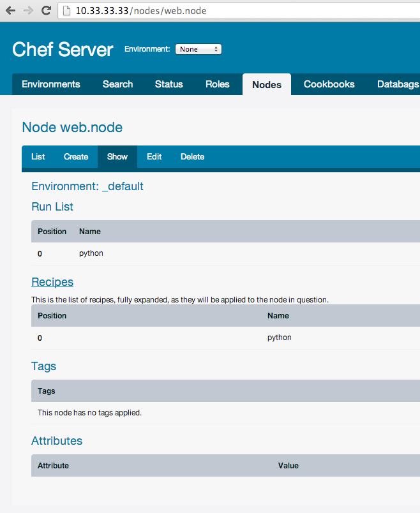This screenshot has width=420, height=513.
Task: Click the Environment: _default heading
Action: (x=87, y=186)
